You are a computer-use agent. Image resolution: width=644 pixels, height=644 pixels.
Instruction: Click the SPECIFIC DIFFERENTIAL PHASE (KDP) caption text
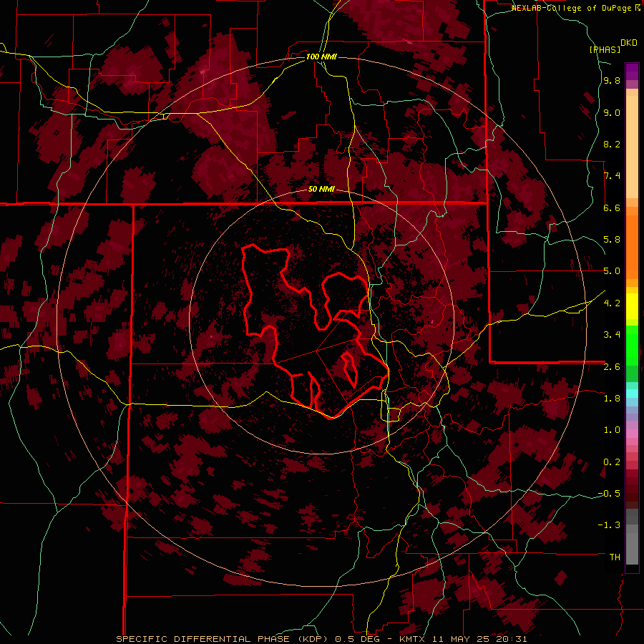[223, 639]
